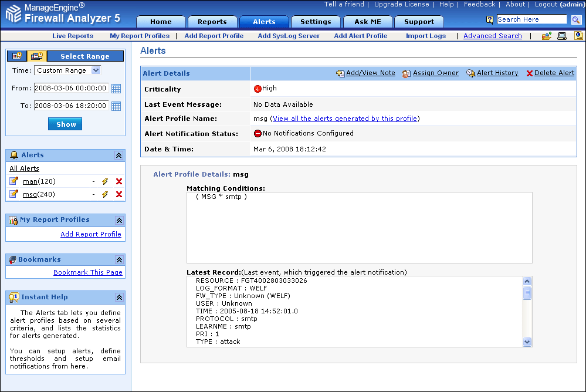Open Assign Owner link
Viewport: 586px width, 392px height.
[x=435, y=73]
